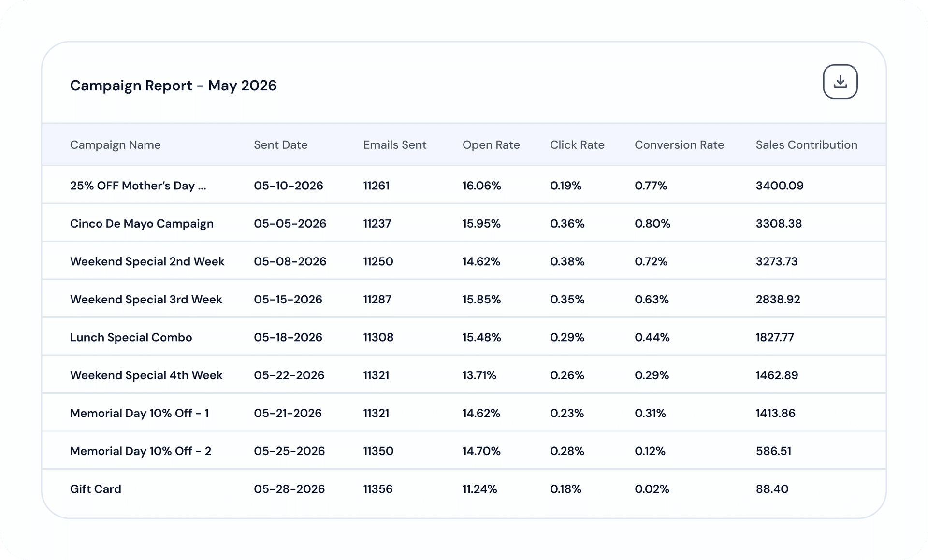The width and height of the screenshot is (928, 560).
Task: Click the Sales Contribution column header
Action: click(x=807, y=145)
